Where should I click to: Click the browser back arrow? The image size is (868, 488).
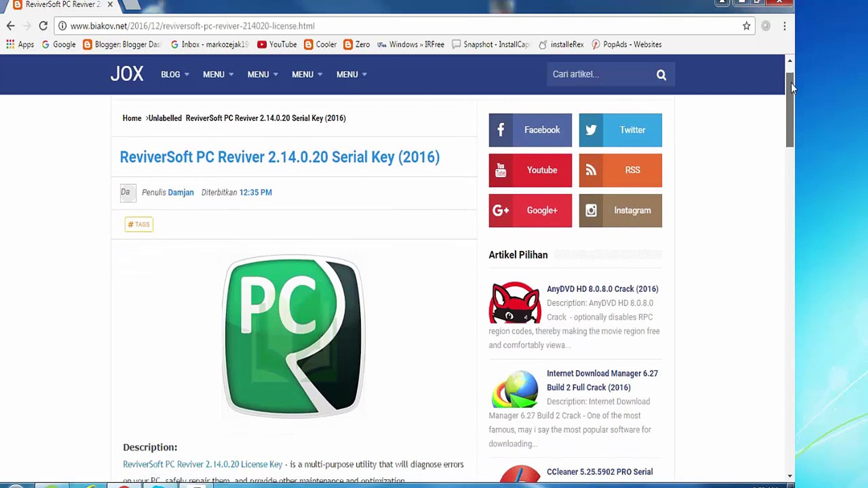point(11,26)
